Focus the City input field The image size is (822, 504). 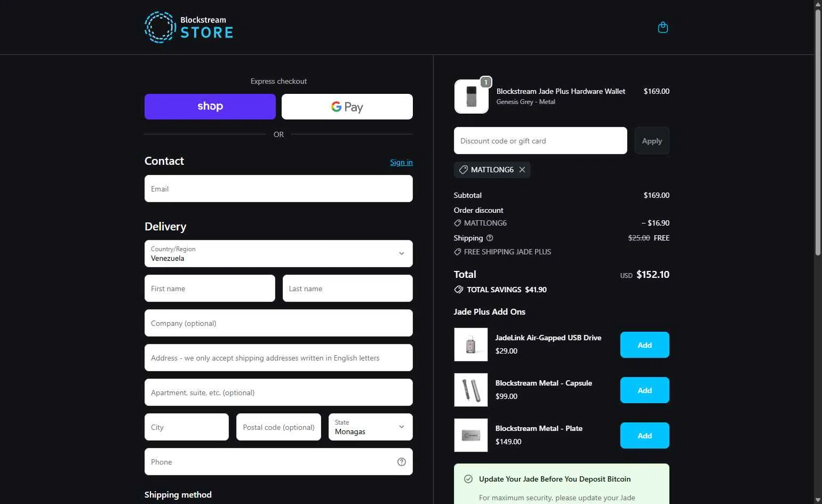pyautogui.click(x=187, y=427)
